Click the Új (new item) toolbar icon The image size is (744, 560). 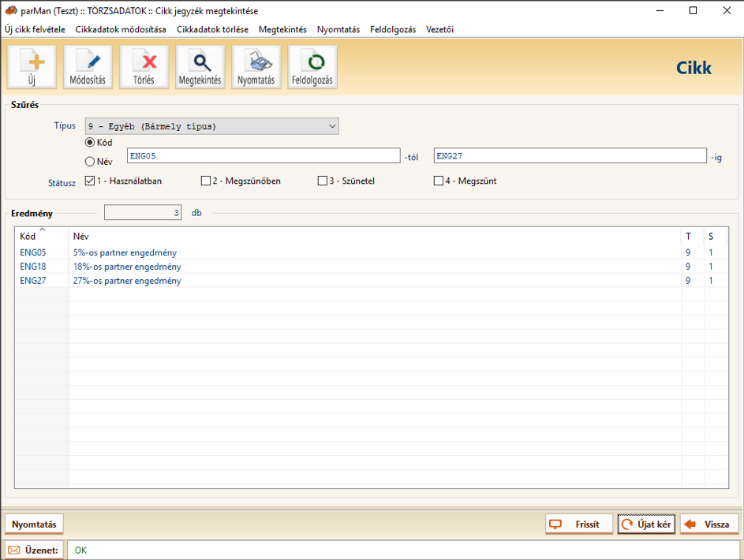pos(32,67)
